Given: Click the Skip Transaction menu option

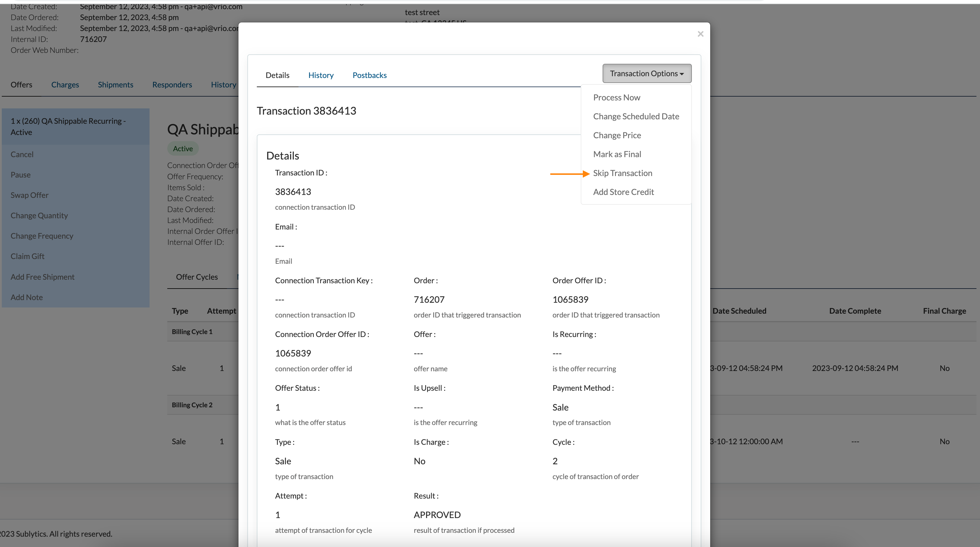Looking at the screenshot, I should tap(622, 173).
